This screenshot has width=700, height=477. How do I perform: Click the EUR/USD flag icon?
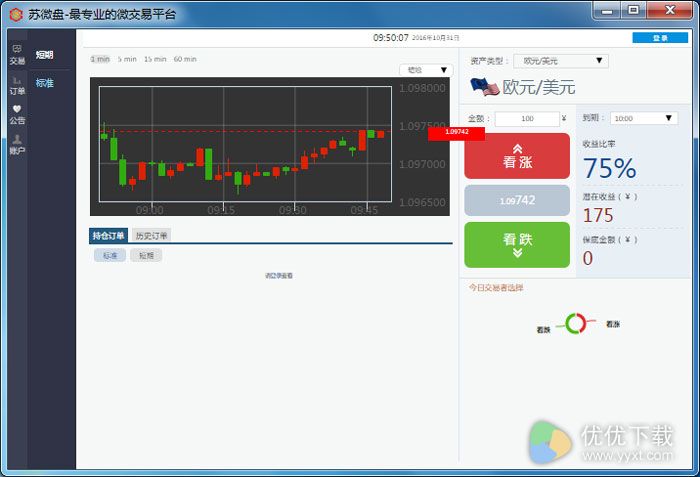(x=484, y=87)
